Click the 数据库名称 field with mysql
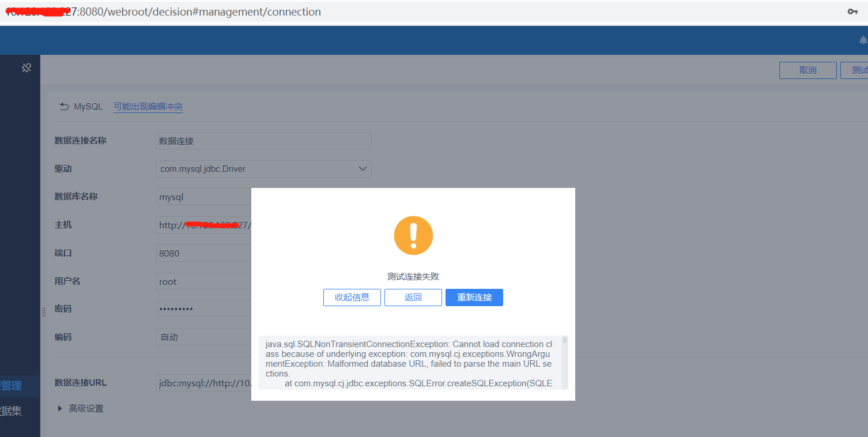868x437 pixels. click(203, 197)
